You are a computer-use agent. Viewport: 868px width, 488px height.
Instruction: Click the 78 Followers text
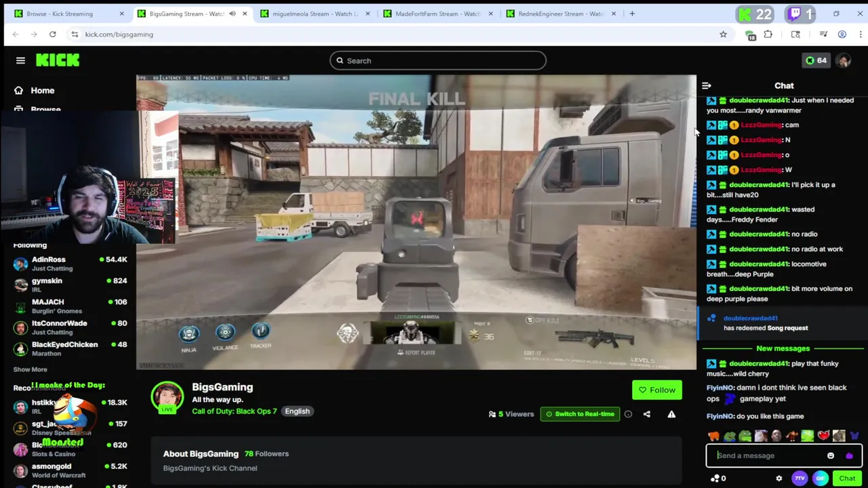click(x=267, y=453)
